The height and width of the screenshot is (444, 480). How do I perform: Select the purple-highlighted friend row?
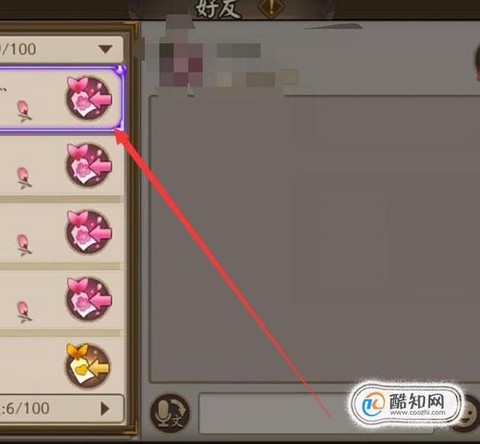[62, 99]
